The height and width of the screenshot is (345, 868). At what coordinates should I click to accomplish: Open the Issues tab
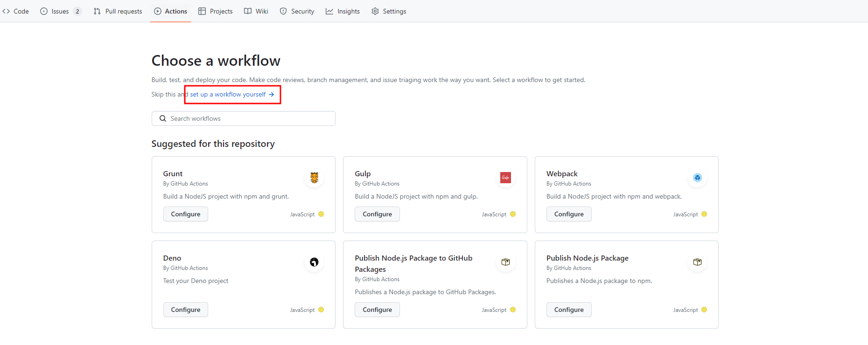click(x=60, y=11)
